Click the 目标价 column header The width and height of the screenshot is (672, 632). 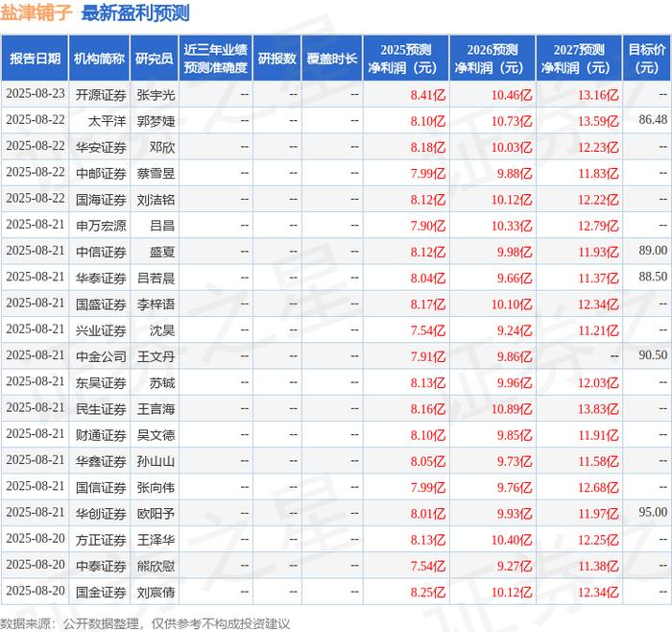tap(647, 59)
